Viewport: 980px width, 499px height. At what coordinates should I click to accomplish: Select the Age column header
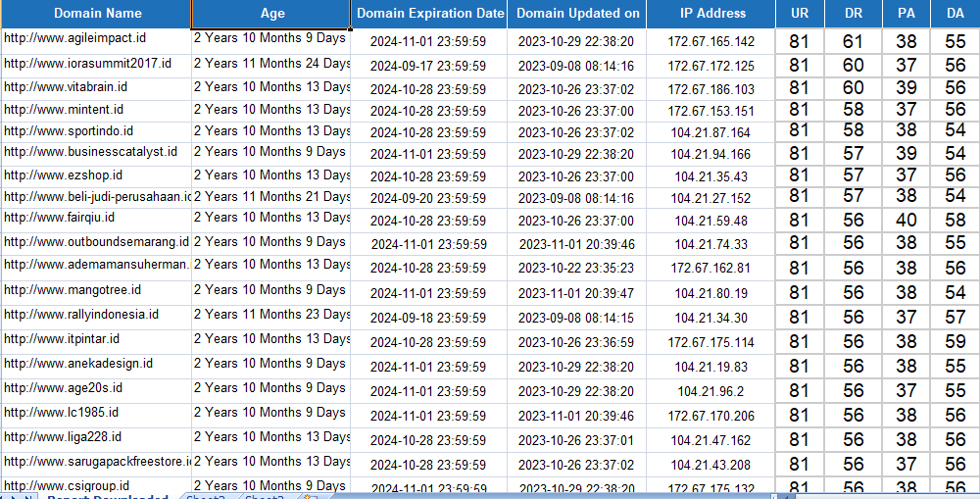click(x=271, y=14)
